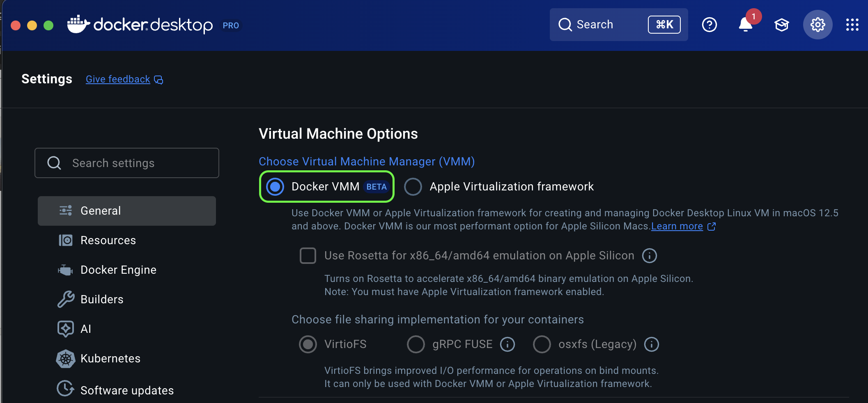Open Settings via the gear icon

pyautogui.click(x=817, y=25)
